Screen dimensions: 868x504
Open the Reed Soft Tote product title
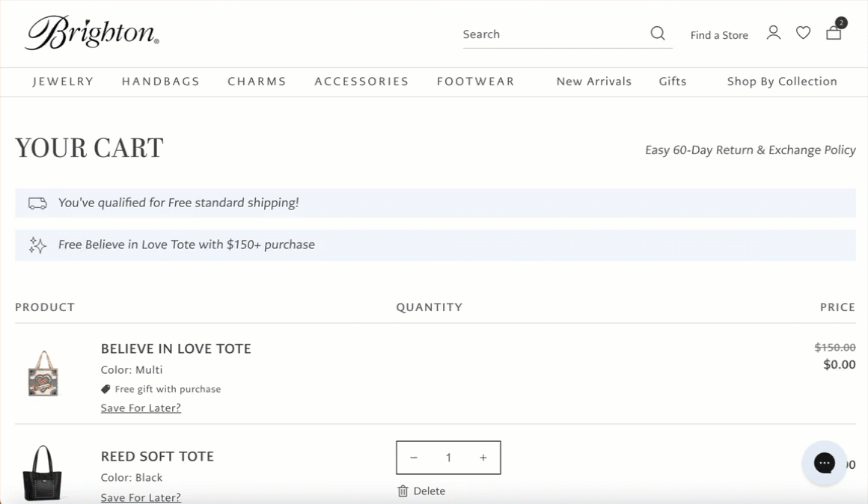tap(157, 456)
